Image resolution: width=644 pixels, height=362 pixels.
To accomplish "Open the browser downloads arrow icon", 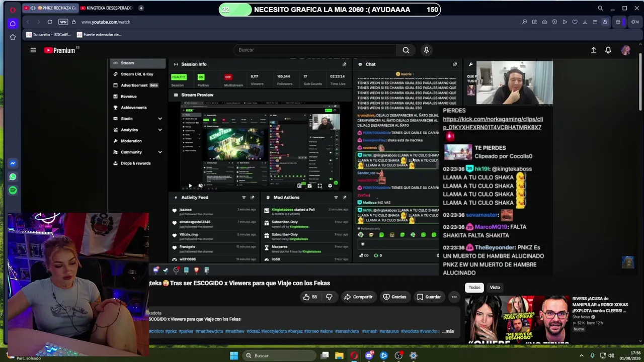I will [x=585, y=22].
